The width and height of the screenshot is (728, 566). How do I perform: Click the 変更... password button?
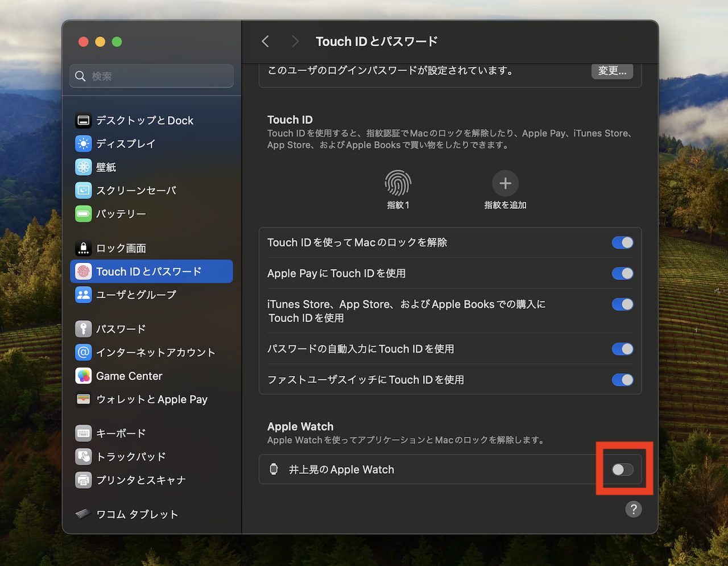[612, 71]
